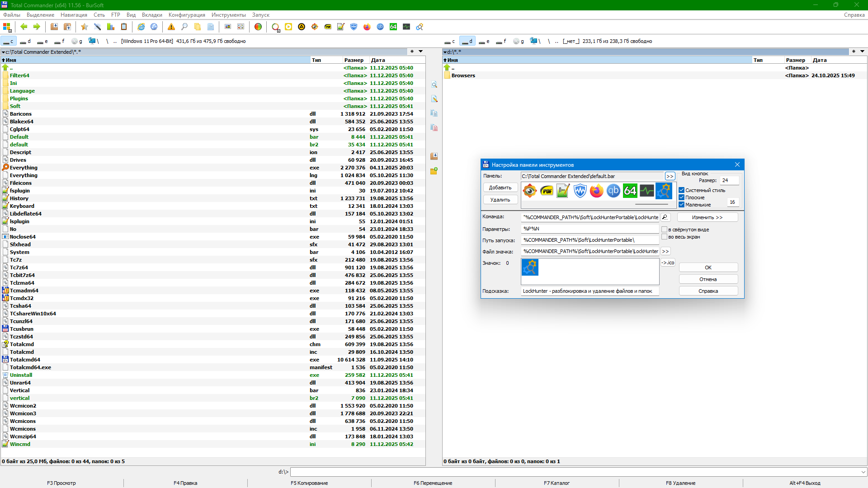Click the magnifier browse icon beside Команда field
Viewport: 868px width, 488px height.
[x=665, y=217]
